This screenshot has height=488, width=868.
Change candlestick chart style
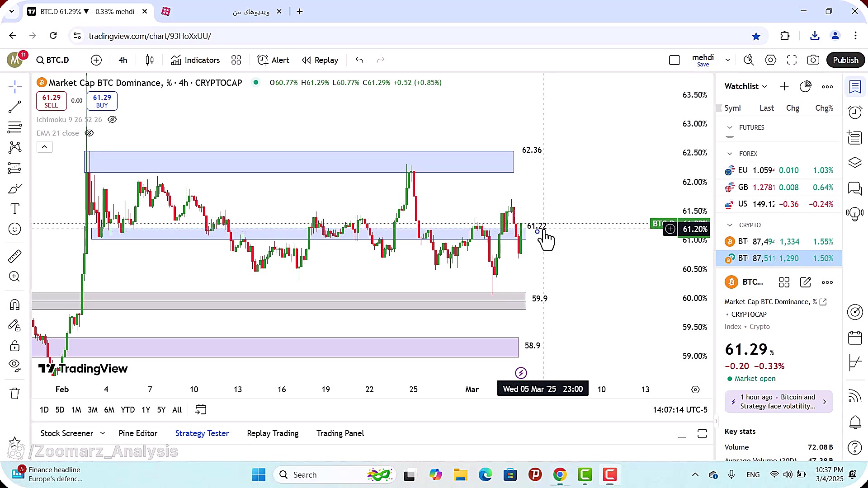150,60
